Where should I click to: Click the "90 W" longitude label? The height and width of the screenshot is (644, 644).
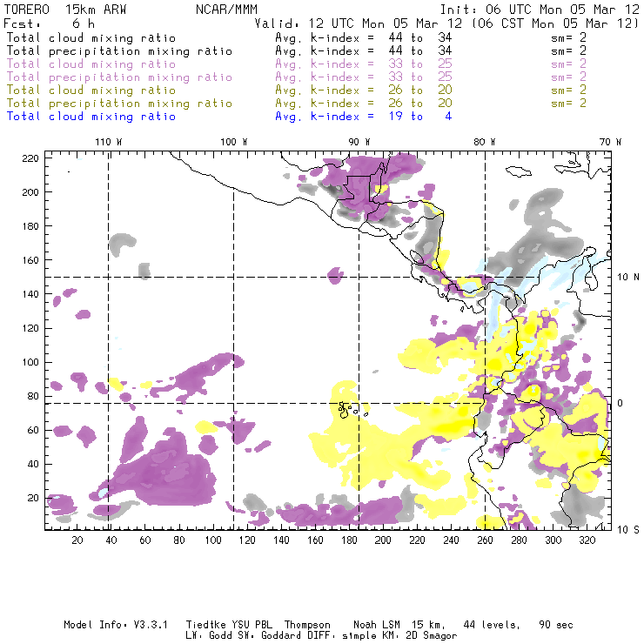click(359, 142)
